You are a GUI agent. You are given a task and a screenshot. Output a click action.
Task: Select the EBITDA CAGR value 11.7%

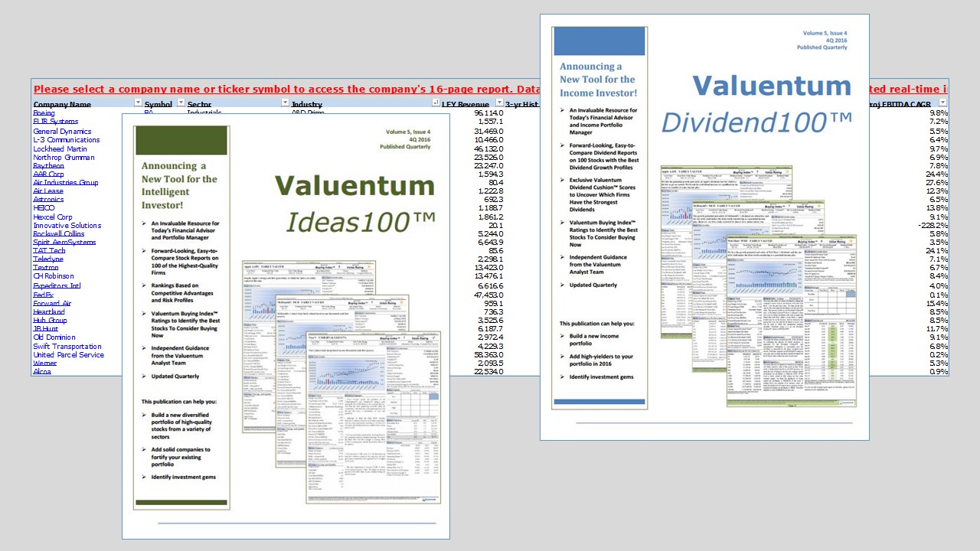[937, 328]
